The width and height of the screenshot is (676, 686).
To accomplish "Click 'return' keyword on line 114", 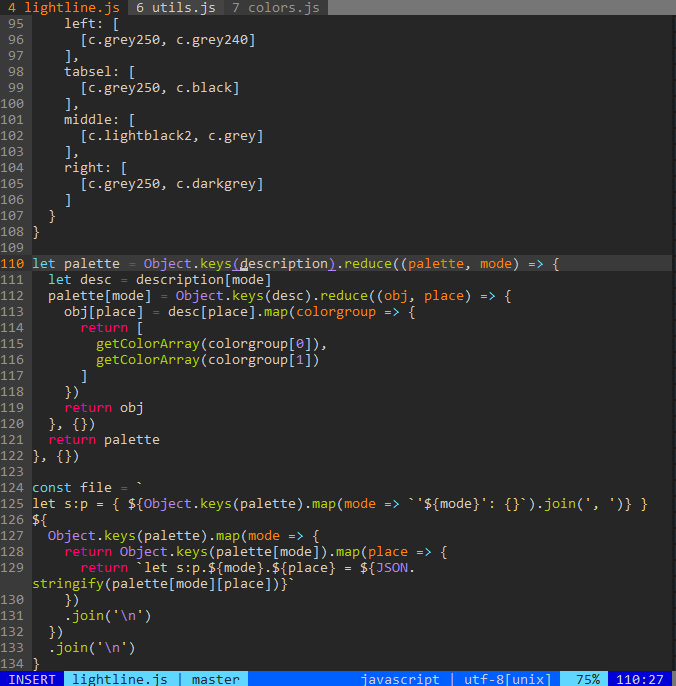I will click(x=104, y=327).
